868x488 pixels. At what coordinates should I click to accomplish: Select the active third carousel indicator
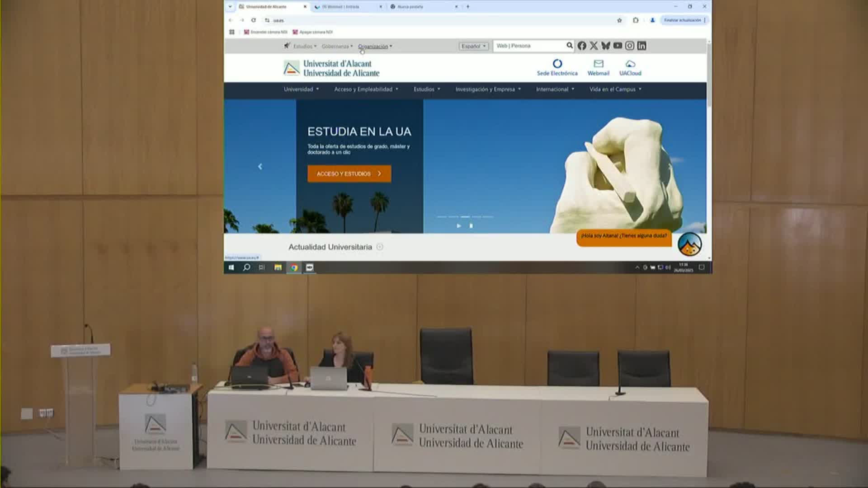point(465,217)
